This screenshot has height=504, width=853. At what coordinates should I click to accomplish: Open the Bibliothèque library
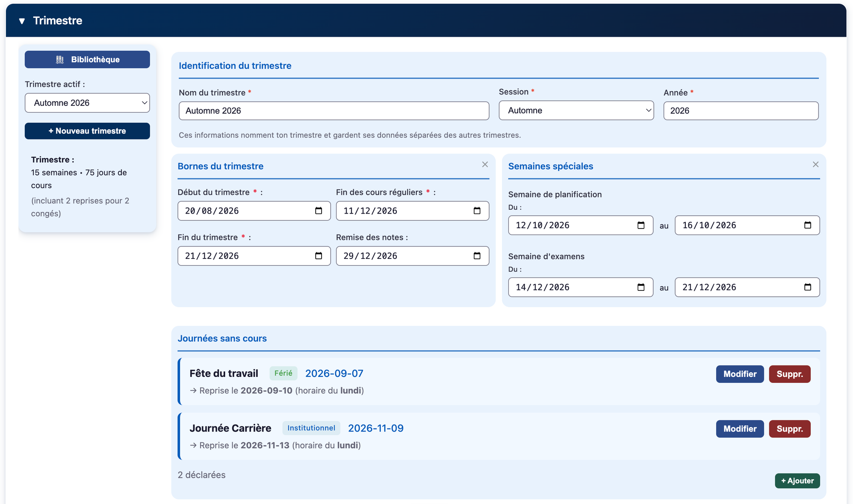(x=87, y=59)
